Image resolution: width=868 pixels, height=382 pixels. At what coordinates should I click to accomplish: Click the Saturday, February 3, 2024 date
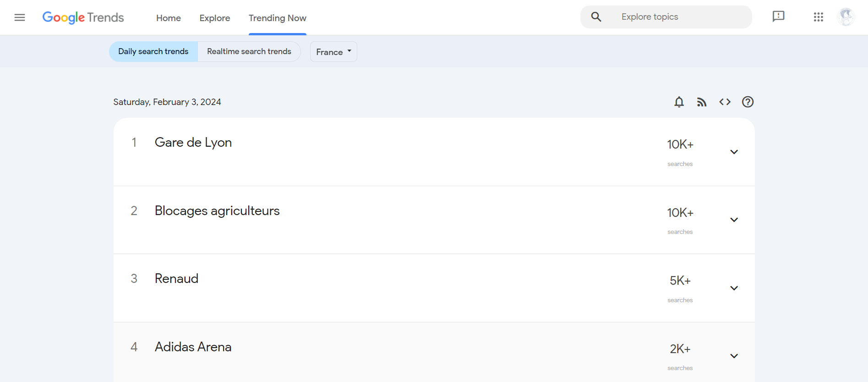167,102
